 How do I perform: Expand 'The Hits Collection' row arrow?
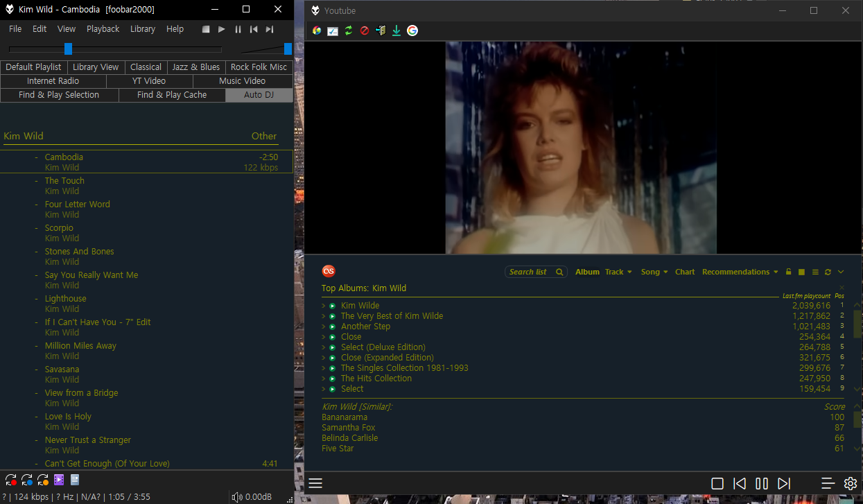[324, 379]
